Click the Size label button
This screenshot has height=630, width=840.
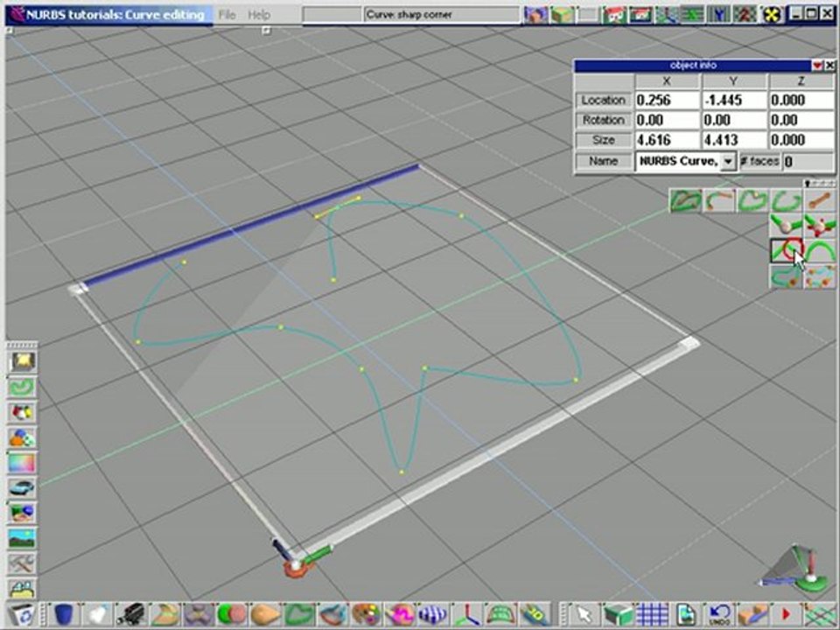click(x=604, y=140)
